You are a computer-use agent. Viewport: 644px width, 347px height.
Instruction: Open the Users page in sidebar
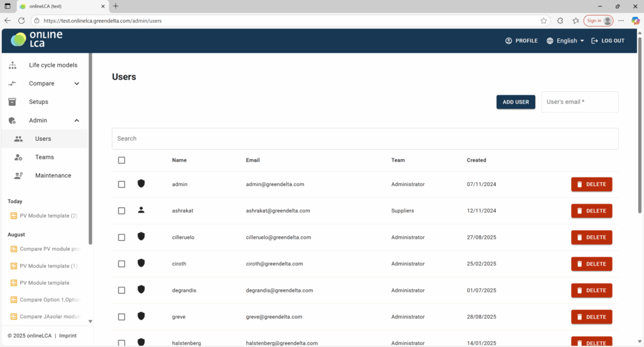tap(43, 139)
